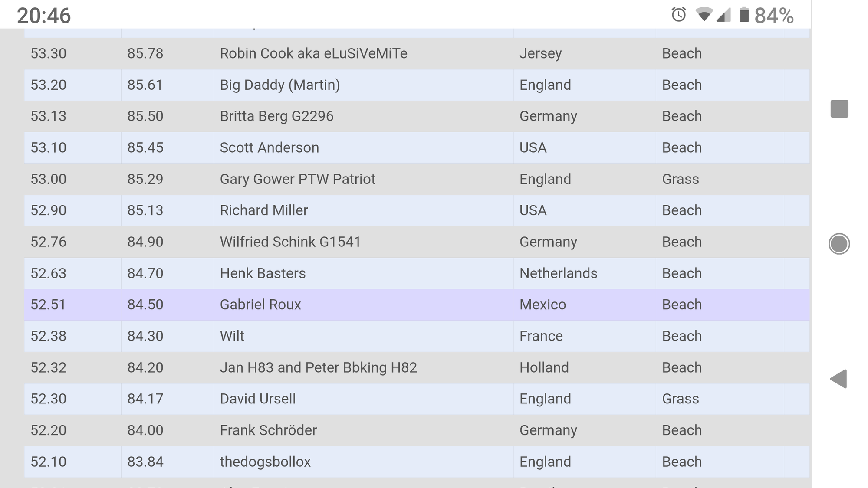This screenshot has width=868, height=488.
Task: Tap the battery status icon
Action: pos(744,15)
